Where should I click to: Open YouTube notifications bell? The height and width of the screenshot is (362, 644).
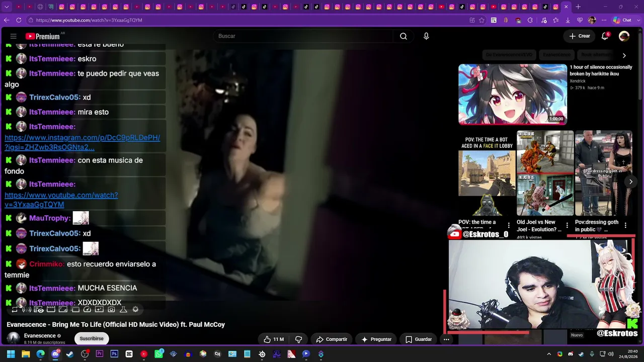click(x=605, y=36)
